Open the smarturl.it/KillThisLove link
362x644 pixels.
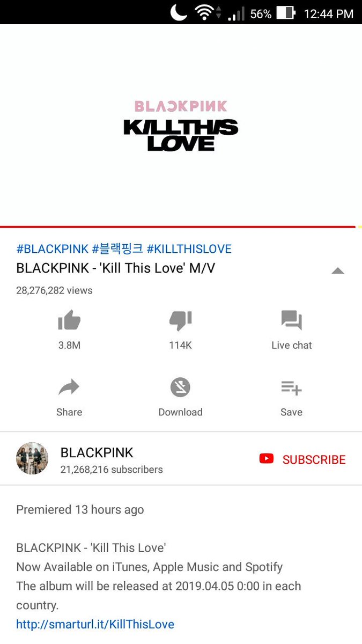click(95, 624)
